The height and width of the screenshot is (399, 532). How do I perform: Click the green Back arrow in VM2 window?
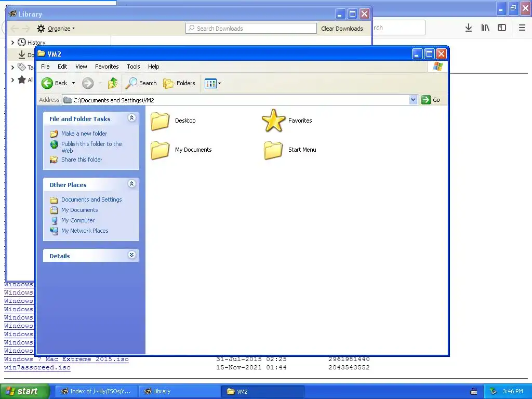click(47, 83)
